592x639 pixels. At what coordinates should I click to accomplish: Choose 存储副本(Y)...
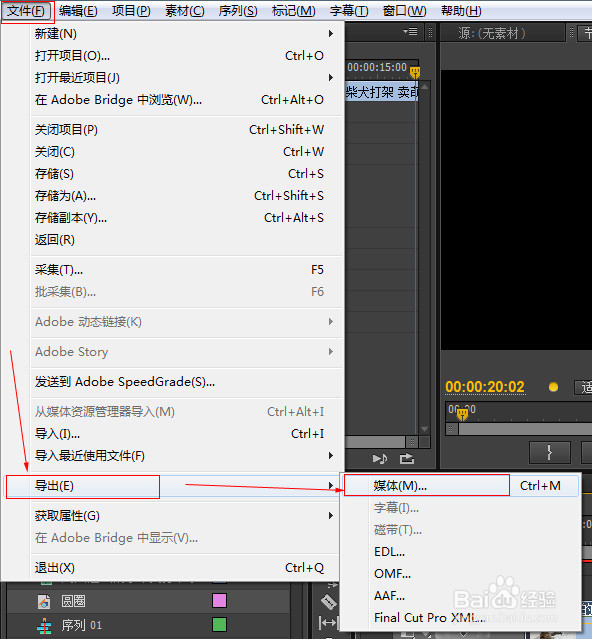tap(185, 218)
